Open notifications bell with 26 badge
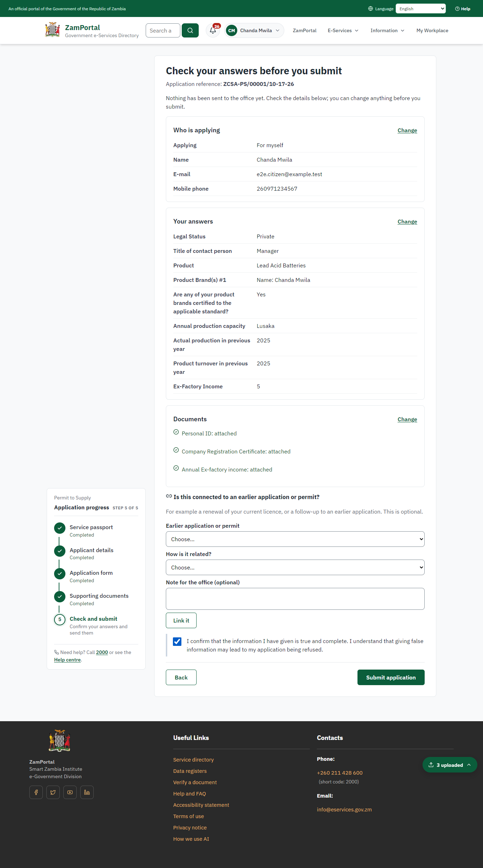 pos(213,30)
